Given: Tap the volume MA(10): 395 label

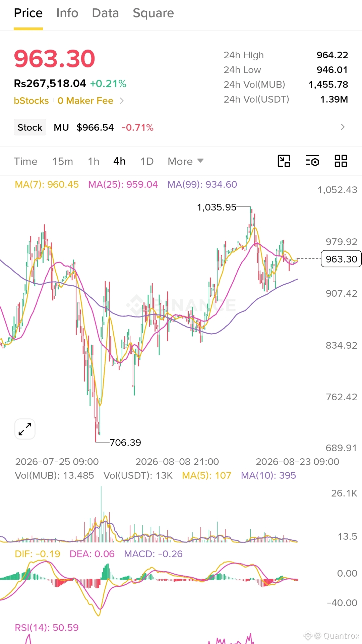Looking at the screenshot, I should click(x=268, y=475).
